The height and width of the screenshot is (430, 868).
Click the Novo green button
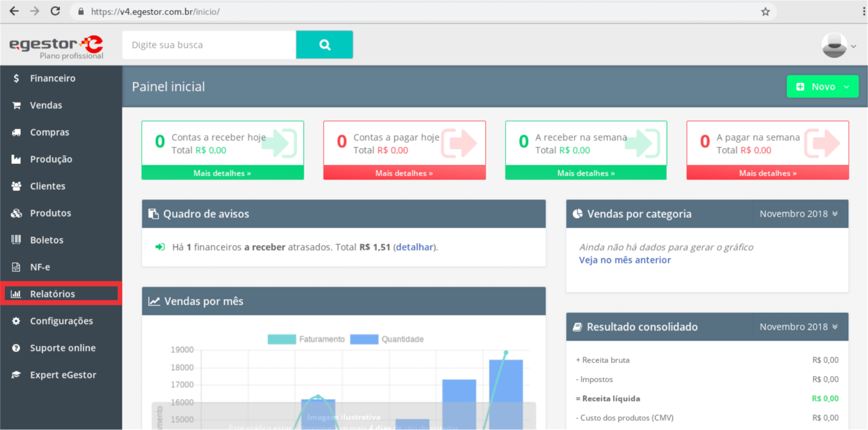pyautogui.click(x=822, y=86)
